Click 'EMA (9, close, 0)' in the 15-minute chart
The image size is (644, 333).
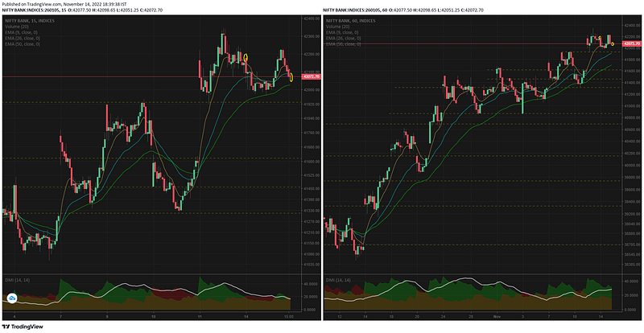[22, 32]
